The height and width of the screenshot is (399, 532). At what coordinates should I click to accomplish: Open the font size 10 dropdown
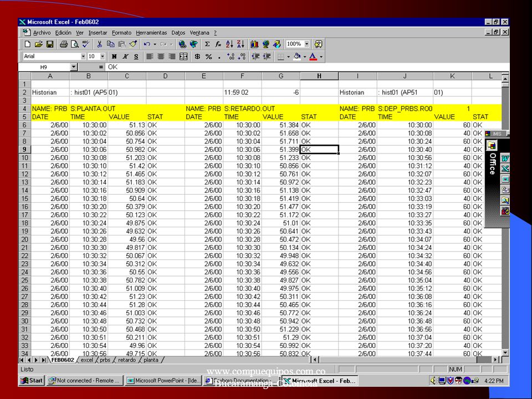pyautogui.click(x=103, y=57)
